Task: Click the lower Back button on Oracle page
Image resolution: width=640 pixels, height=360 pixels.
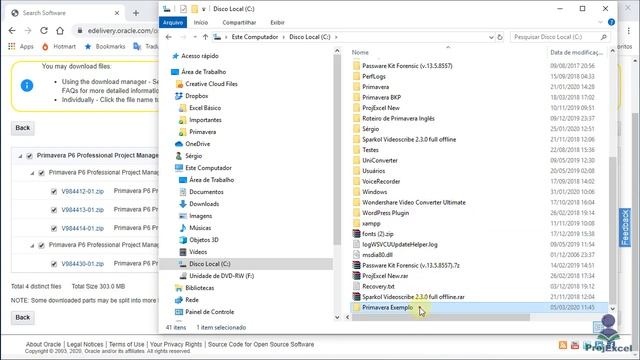Action: tap(22, 318)
